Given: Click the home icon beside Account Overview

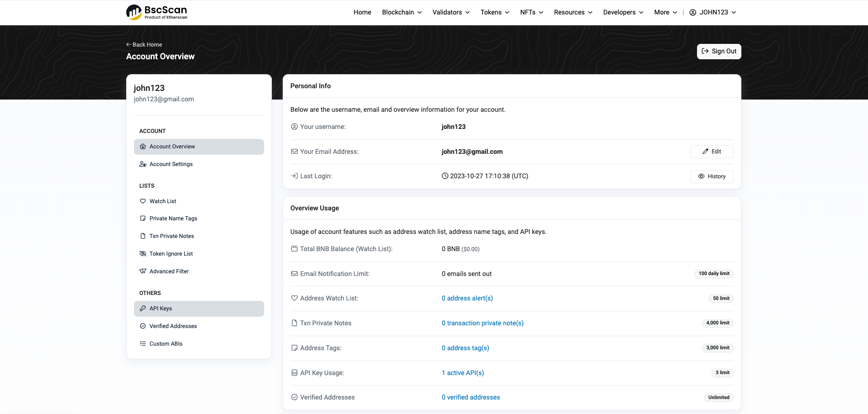Looking at the screenshot, I should click(x=143, y=147).
